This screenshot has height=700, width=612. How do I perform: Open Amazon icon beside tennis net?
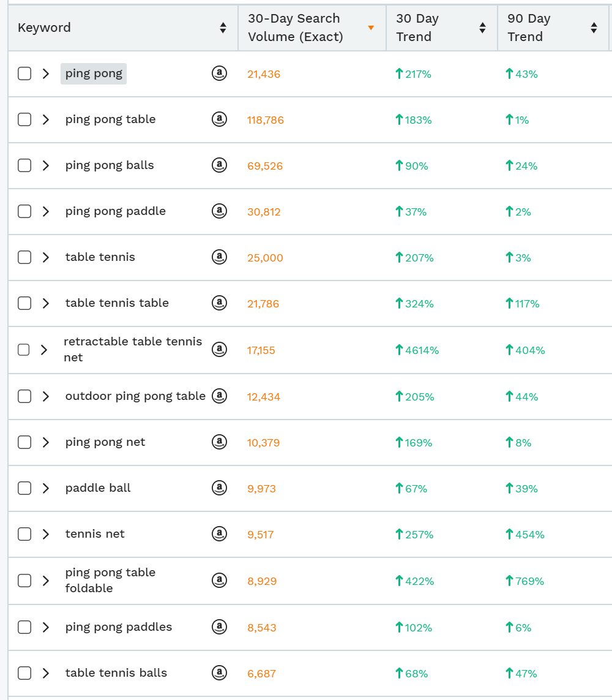[x=219, y=534]
